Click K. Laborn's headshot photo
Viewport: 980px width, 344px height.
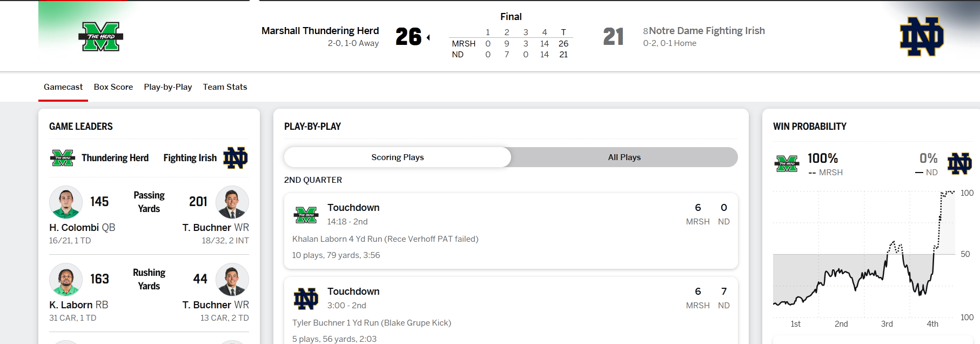(x=66, y=280)
